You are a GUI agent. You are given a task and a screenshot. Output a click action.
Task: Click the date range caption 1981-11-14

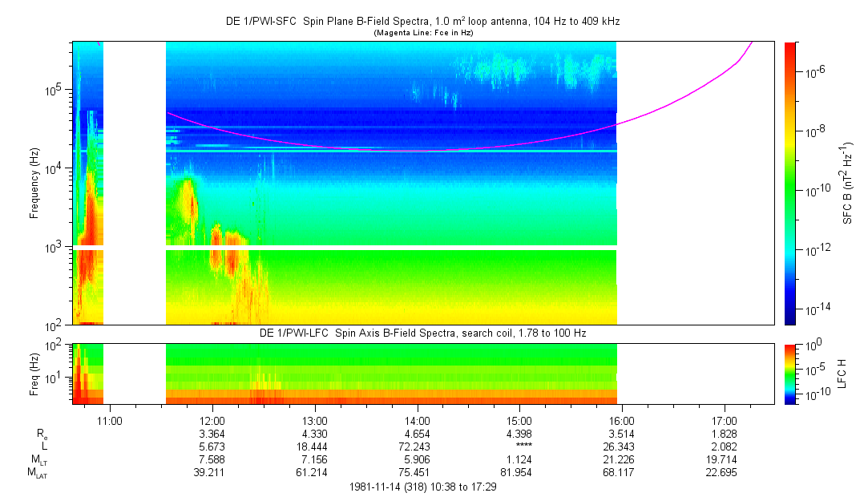pos(422,487)
